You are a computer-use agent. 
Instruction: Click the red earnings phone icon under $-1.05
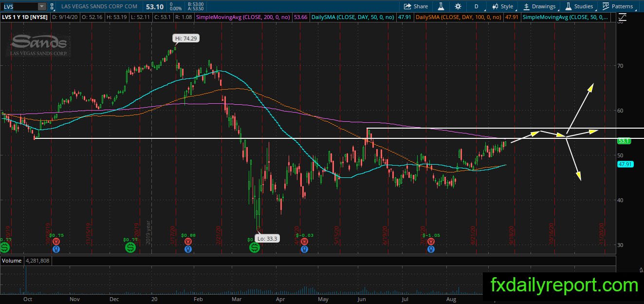click(430, 241)
